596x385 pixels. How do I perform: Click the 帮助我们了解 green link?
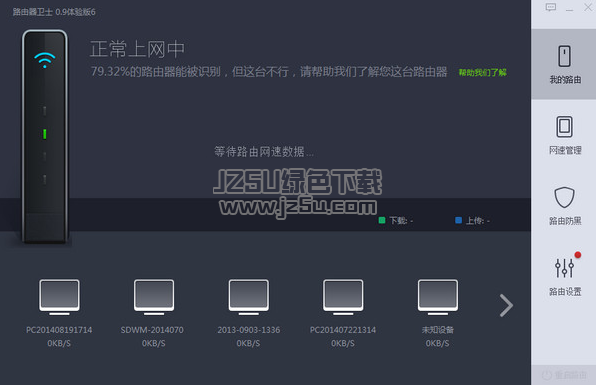coord(482,72)
